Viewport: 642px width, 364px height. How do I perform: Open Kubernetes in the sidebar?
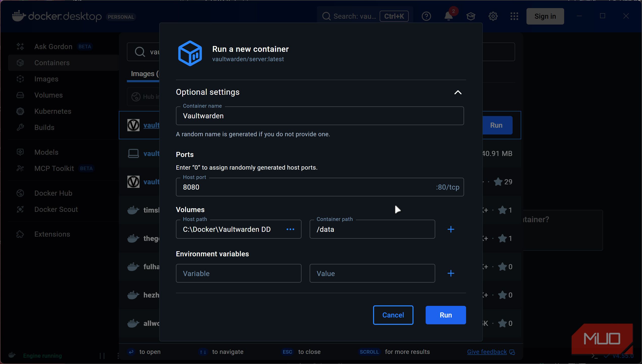tap(63, 111)
